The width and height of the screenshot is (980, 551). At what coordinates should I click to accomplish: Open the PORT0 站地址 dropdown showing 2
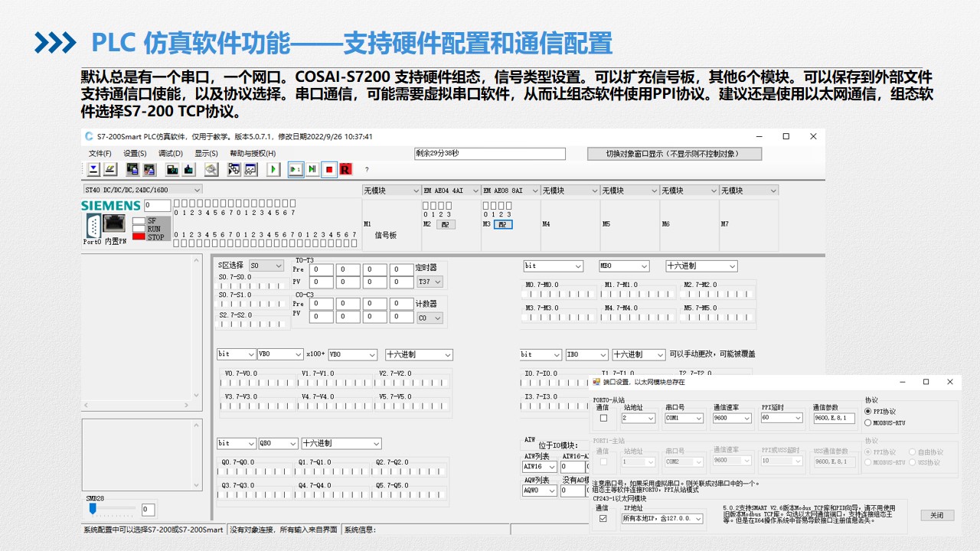pos(639,418)
